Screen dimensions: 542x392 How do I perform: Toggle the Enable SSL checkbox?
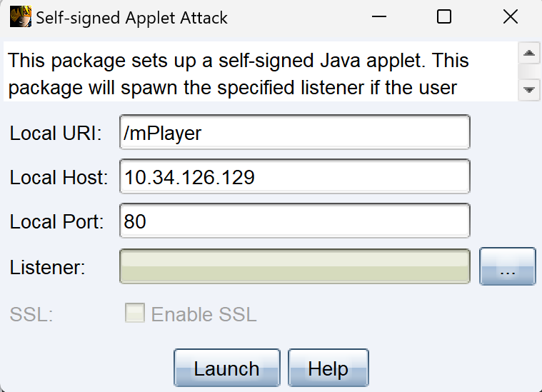(135, 313)
